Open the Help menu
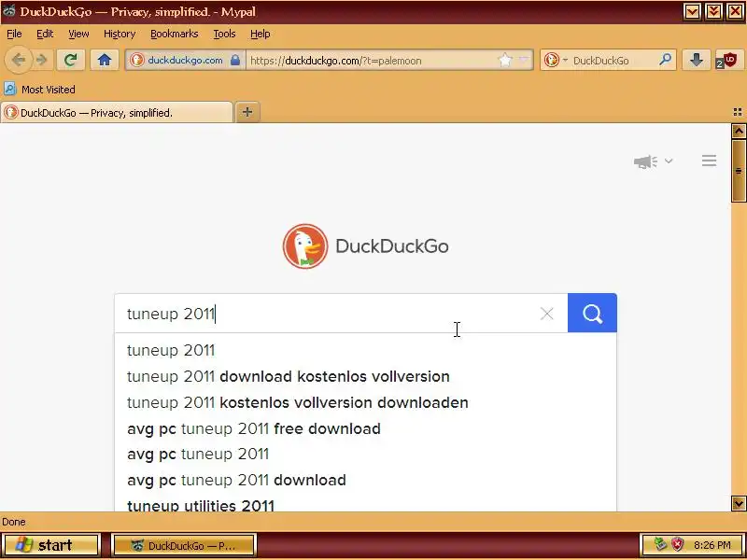This screenshot has height=560, width=747. point(261,34)
